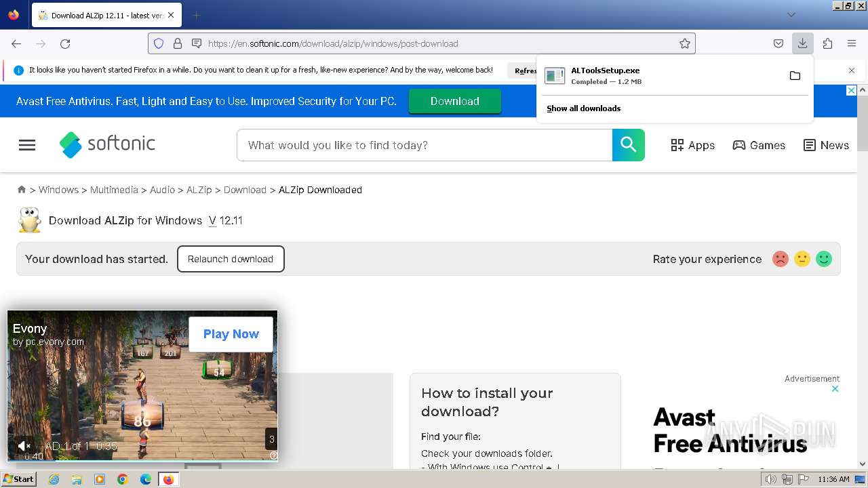
Task: Click Avast banner green Download button
Action: click(x=454, y=101)
